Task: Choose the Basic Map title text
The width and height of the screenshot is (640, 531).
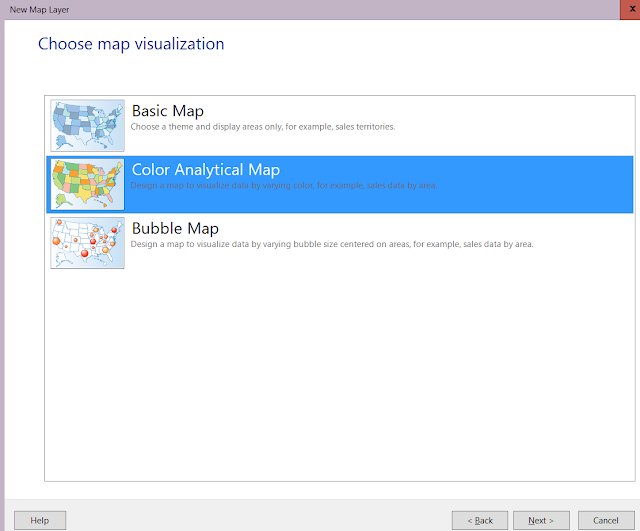Action: click(x=168, y=111)
